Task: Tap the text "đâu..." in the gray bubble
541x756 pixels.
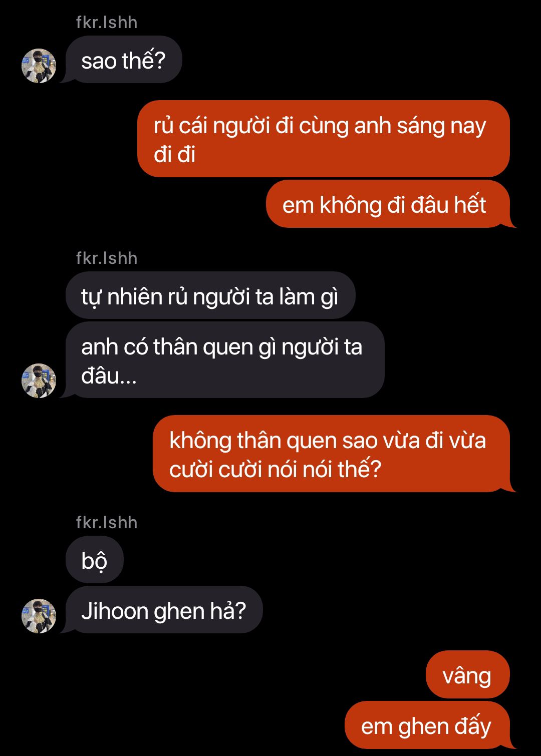Action: [109, 375]
